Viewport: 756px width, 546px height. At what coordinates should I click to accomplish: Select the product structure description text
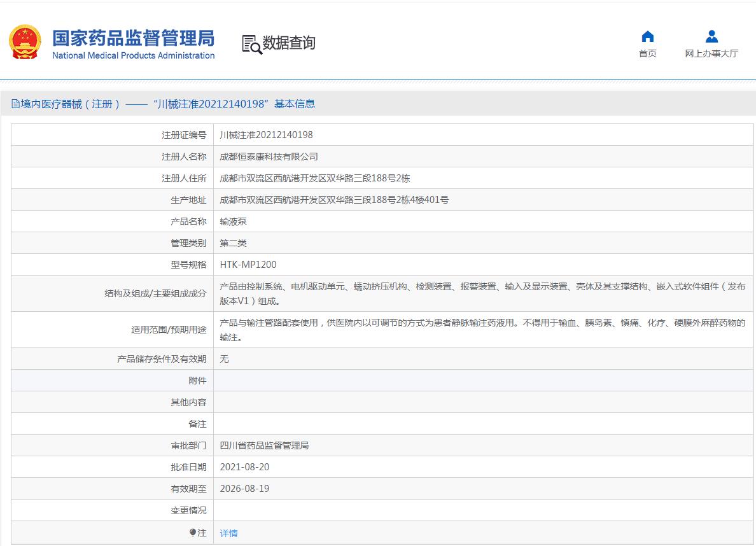click(x=482, y=294)
